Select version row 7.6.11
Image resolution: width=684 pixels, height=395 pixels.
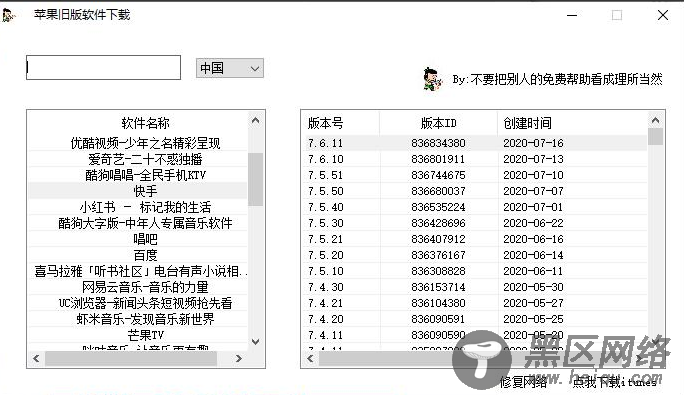(475, 143)
